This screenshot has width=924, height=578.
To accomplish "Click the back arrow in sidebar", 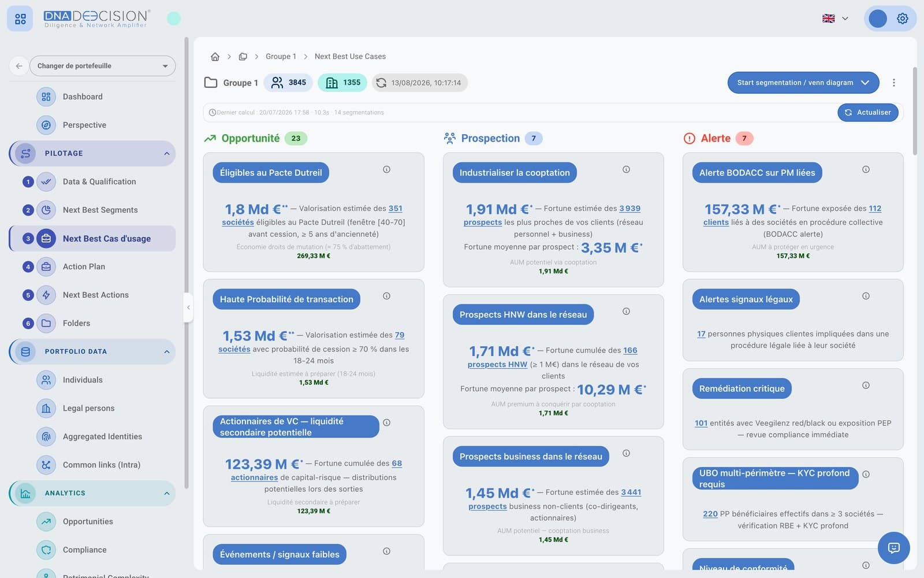I will click(x=18, y=66).
